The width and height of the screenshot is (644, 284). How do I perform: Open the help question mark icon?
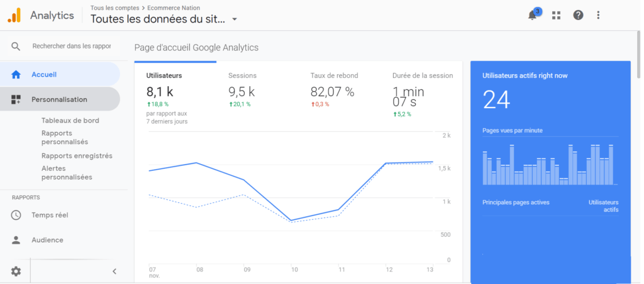click(579, 15)
